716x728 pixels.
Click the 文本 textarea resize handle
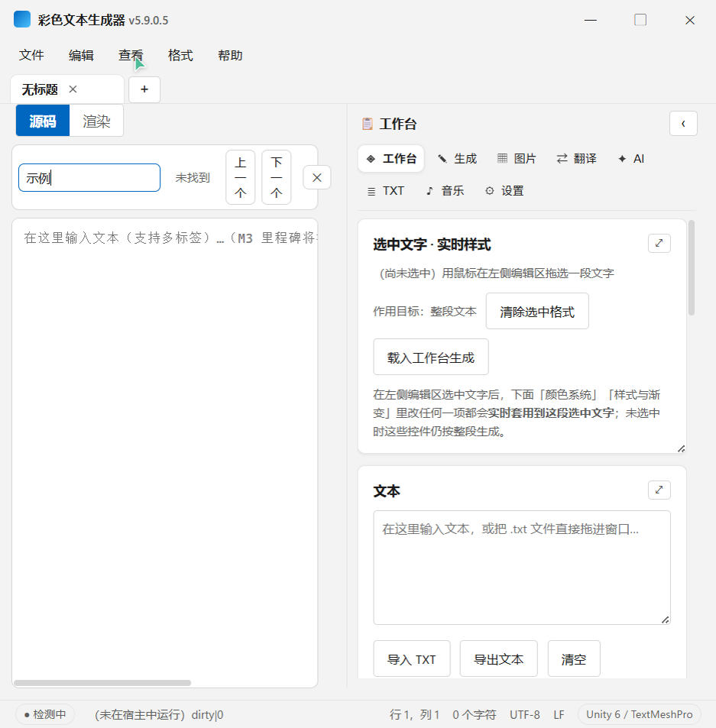coord(666,620)
